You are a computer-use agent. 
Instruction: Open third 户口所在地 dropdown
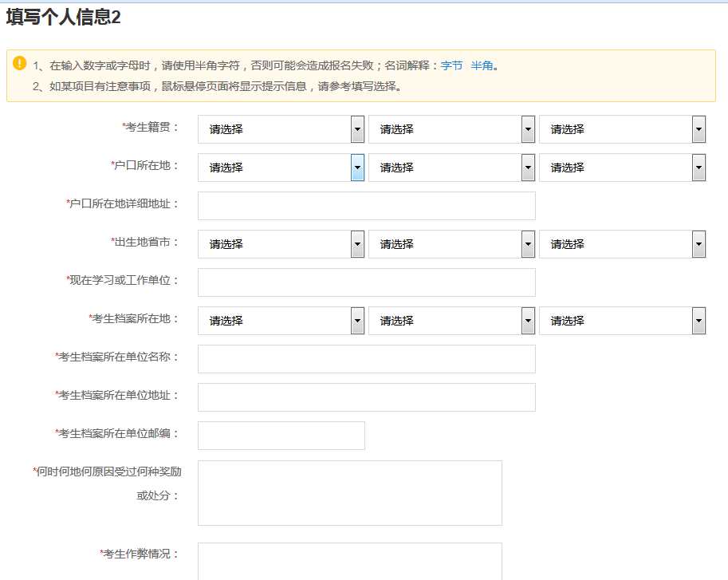(622, 168)
